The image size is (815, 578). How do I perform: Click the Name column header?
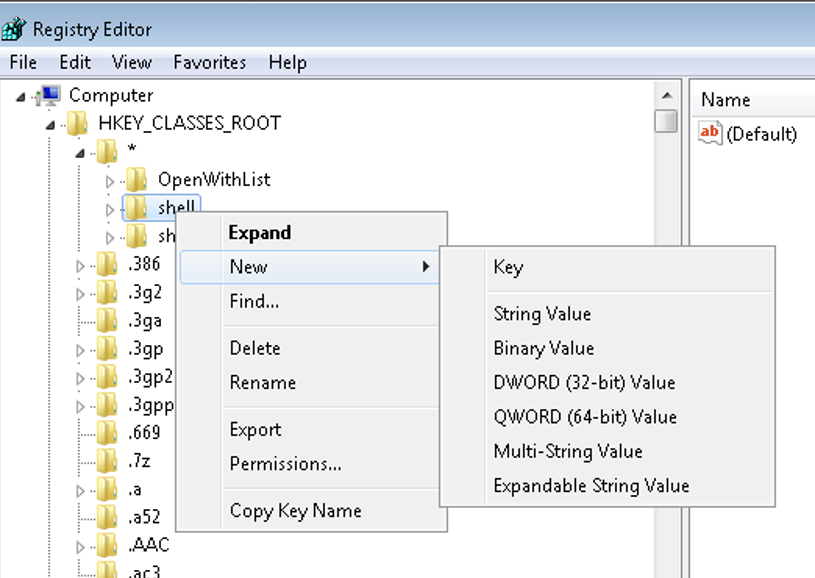pos(753,99)
